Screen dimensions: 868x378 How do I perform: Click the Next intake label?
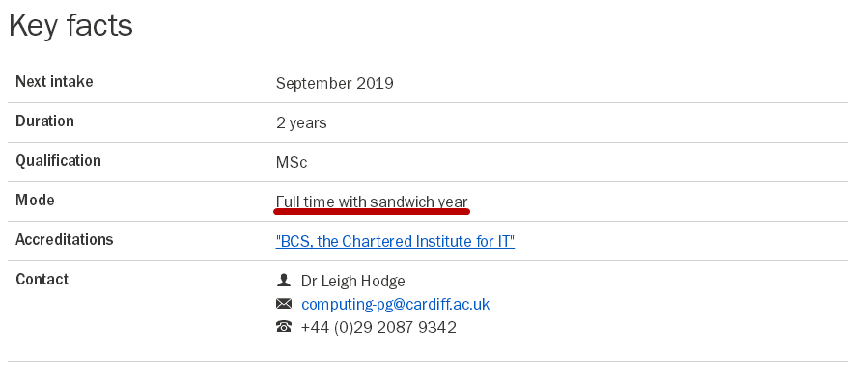[x=54, y=81]
